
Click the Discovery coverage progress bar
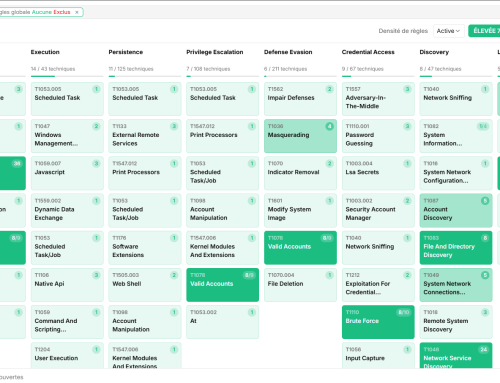click(456, 76)
